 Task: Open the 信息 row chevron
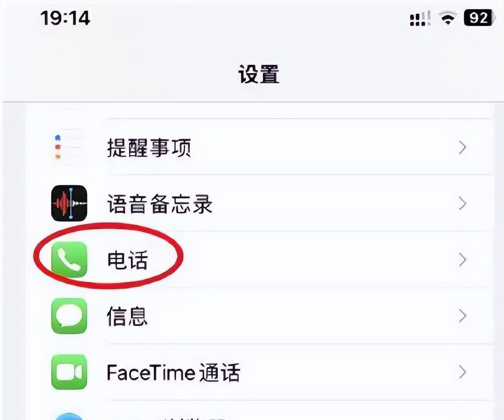pos(463,316)
